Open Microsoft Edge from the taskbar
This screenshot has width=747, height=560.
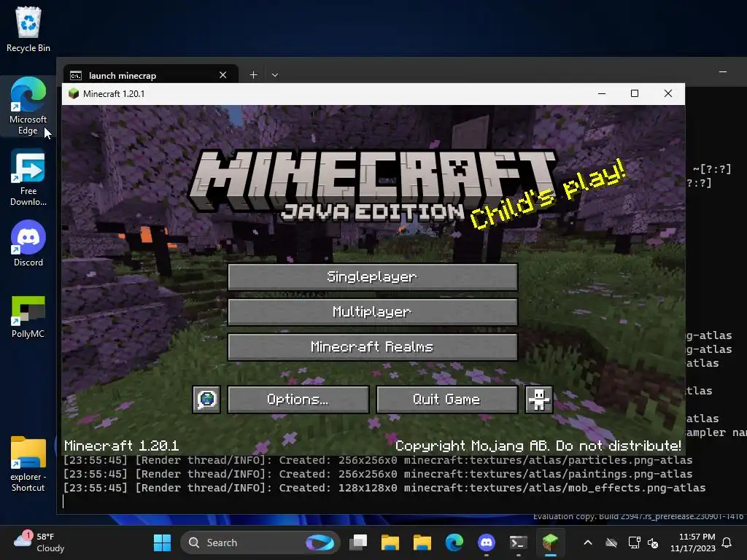pyautogui.click(x=454, y=542)
